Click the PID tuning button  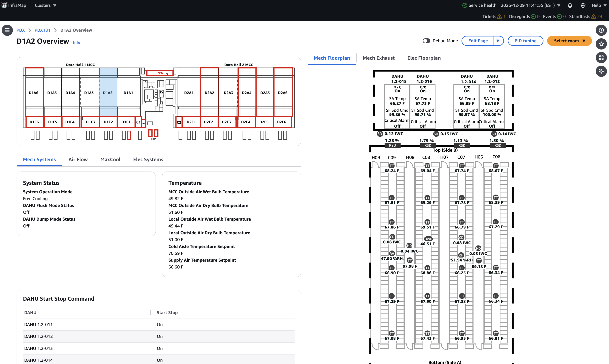(x=525, y=41)
